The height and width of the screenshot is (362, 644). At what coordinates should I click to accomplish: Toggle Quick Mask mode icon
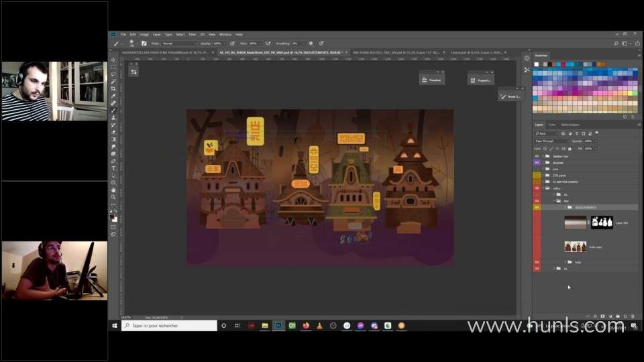(x=113, y=227)
